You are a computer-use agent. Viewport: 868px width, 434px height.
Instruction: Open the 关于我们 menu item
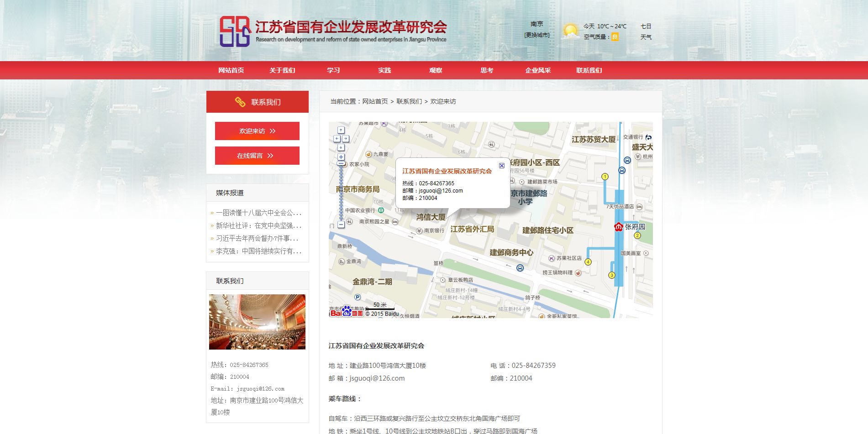pos(282,70)
